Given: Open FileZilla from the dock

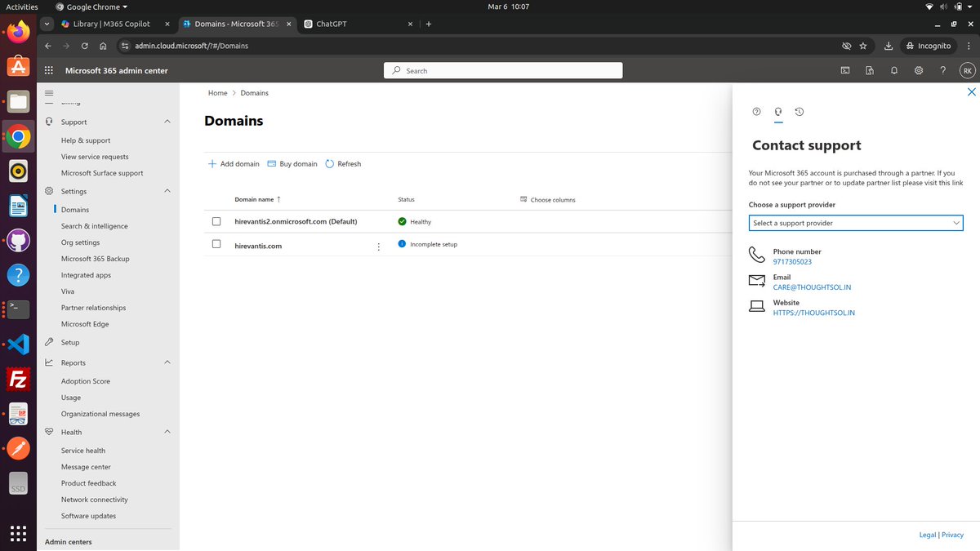Looking at the screenshot, I should point(18,379).
